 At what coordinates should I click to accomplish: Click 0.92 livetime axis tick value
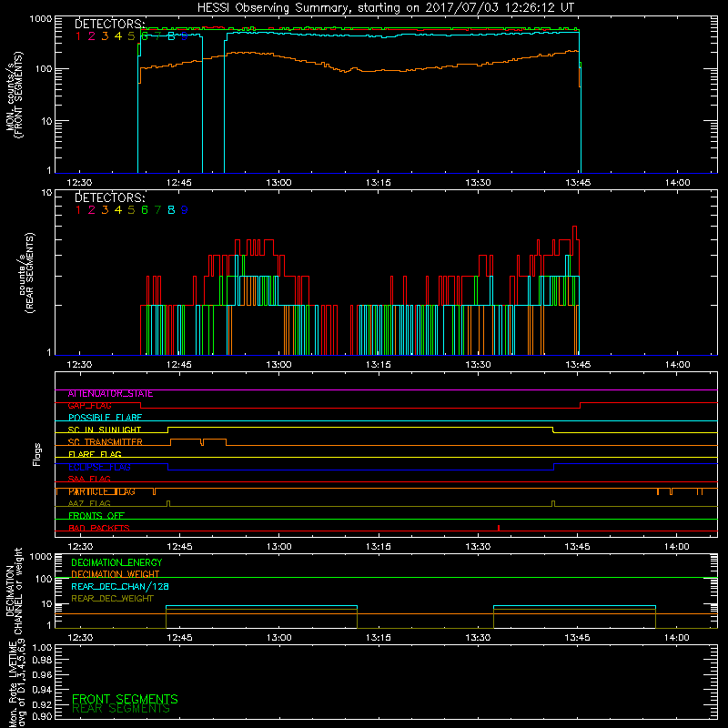[42, 704]
